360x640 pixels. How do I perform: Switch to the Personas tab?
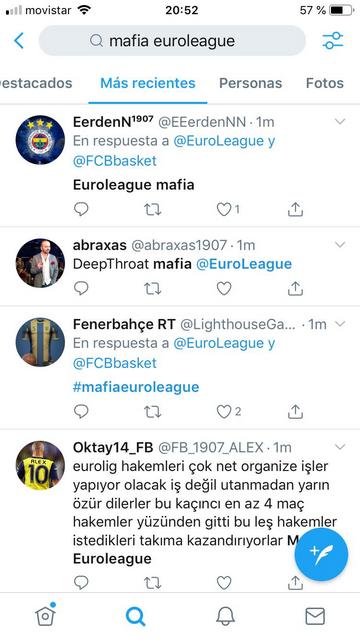(251, 83)
